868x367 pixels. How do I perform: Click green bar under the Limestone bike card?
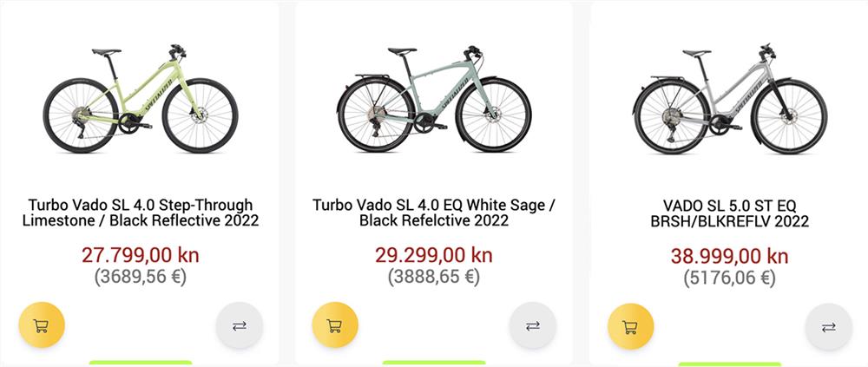click(x=140, y=363)
